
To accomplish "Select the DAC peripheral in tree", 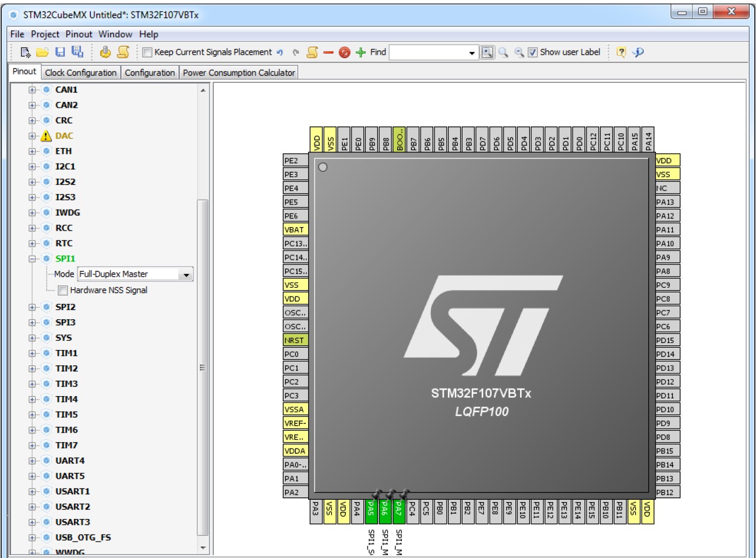I will pos(64,136).
